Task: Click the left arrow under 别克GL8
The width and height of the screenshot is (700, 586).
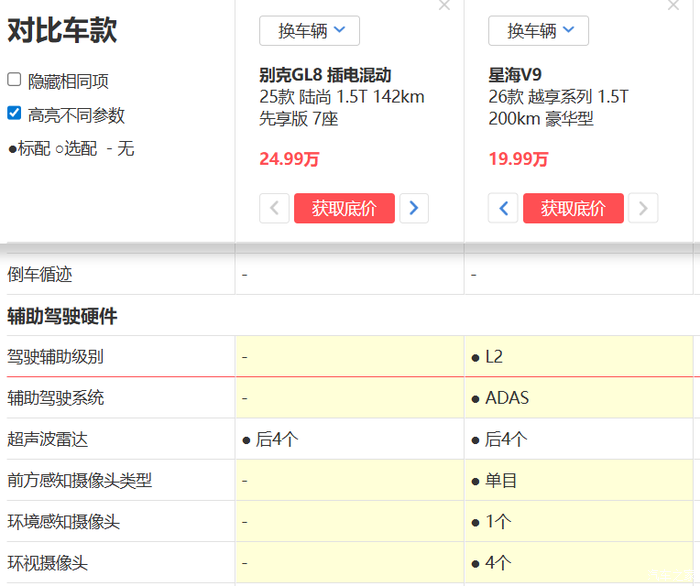Action: click(x=274, y=208)
